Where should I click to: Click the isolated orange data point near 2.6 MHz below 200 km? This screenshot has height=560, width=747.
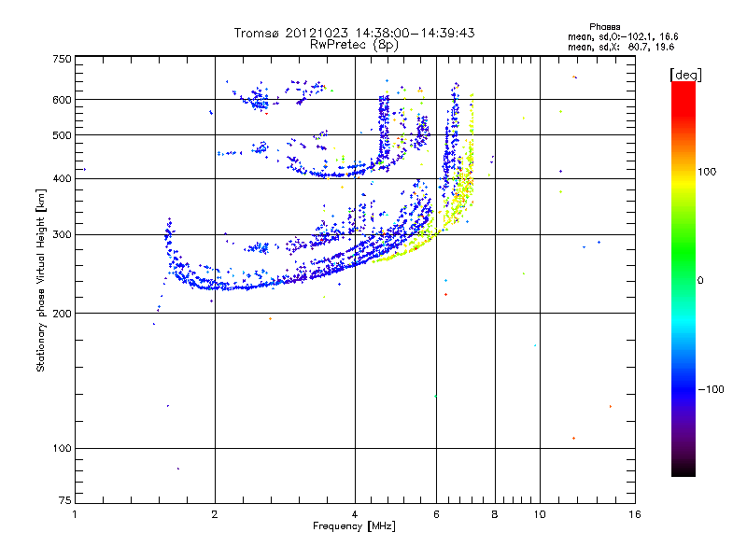(270, 318)
